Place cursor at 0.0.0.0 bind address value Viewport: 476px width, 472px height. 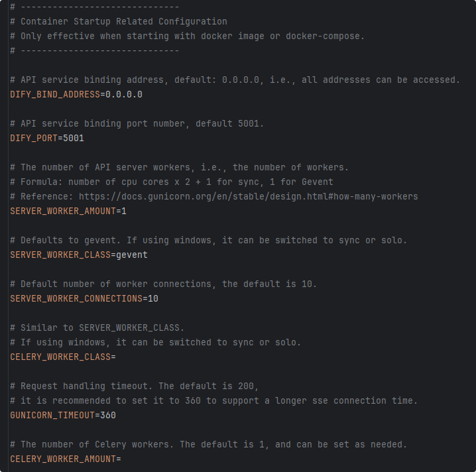[124, 95]
